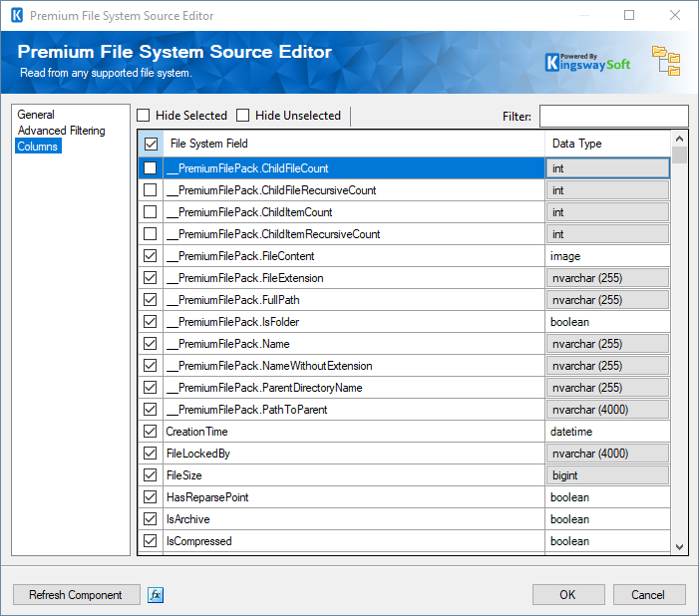Uncheck the FileContent checkbox
This screenshot has width=699, height=616.
click(x=151, y=256)
